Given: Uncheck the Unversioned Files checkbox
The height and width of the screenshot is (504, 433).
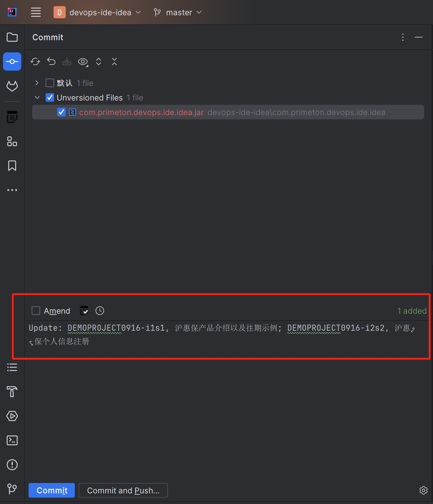Looking at the screenshot, I should click(50, 98).
